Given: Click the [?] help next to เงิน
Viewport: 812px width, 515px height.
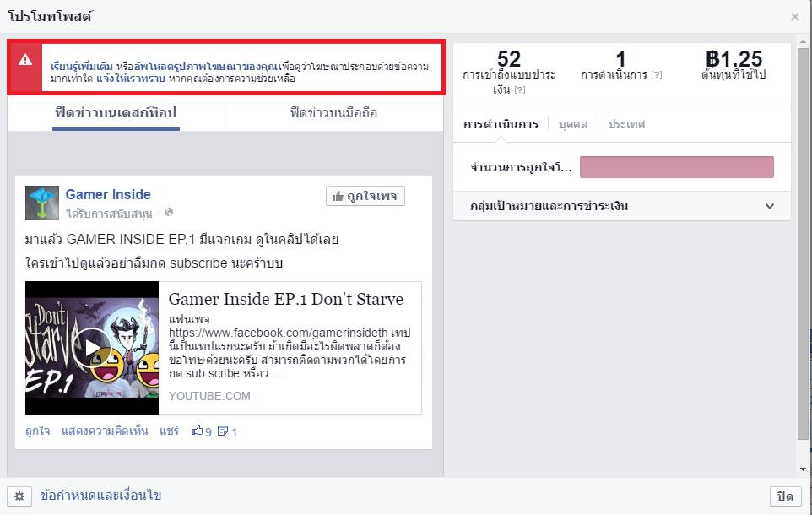Looking at the screenshot, I should [x=520, y=90].
